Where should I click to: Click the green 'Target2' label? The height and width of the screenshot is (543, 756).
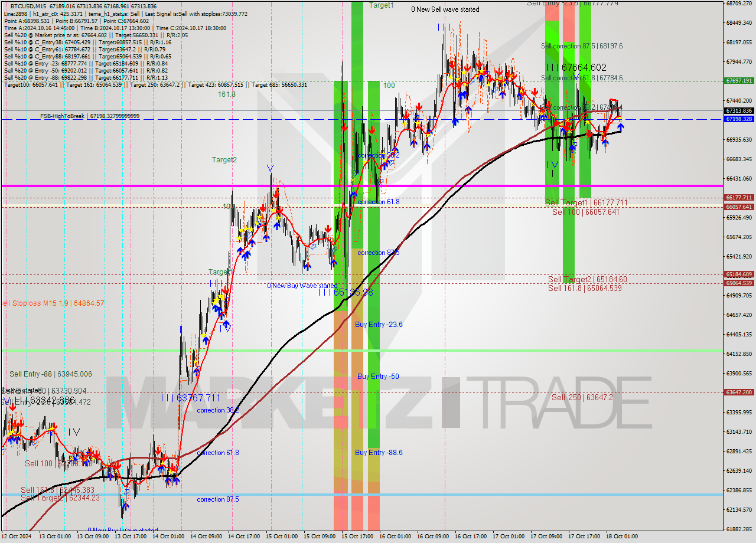224,159
